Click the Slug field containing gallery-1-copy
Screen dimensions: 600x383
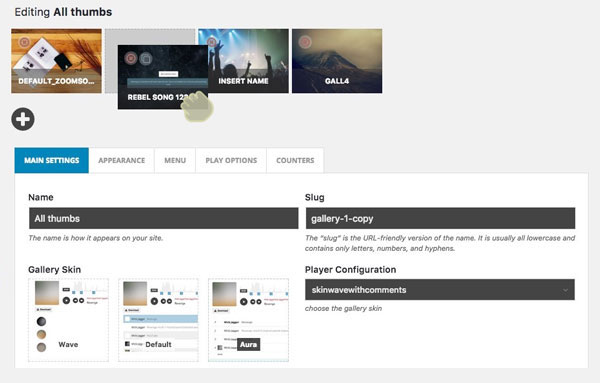click(440, 218)
